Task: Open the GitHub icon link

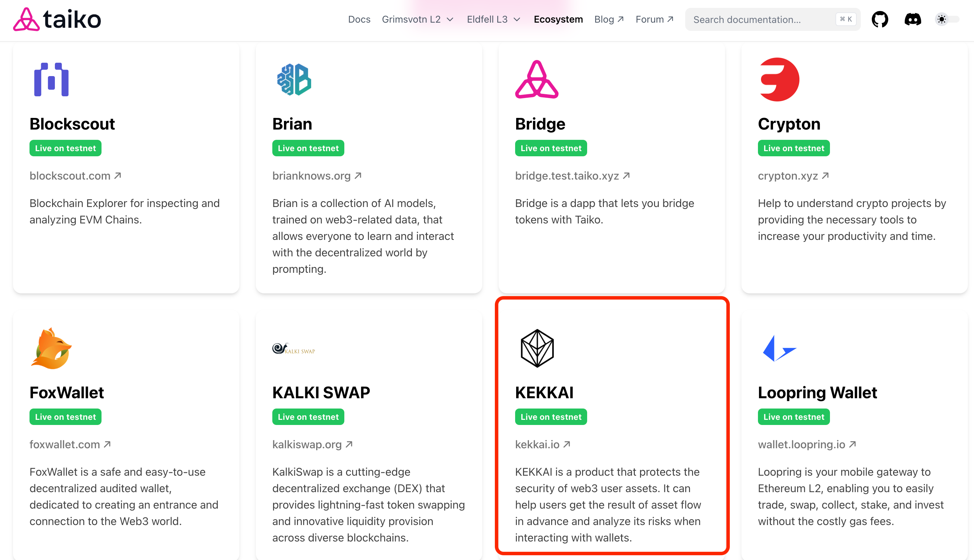Action: tap(880, 19)
